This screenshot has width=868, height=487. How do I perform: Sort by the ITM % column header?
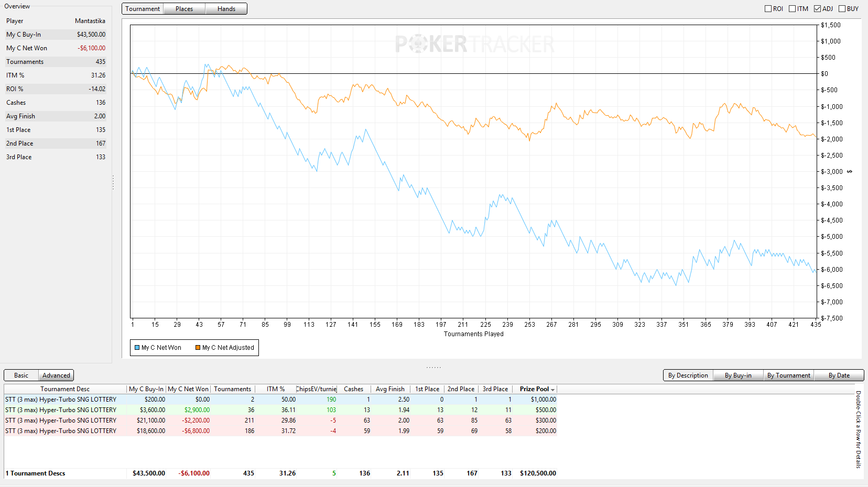click(x=276, y=389)
